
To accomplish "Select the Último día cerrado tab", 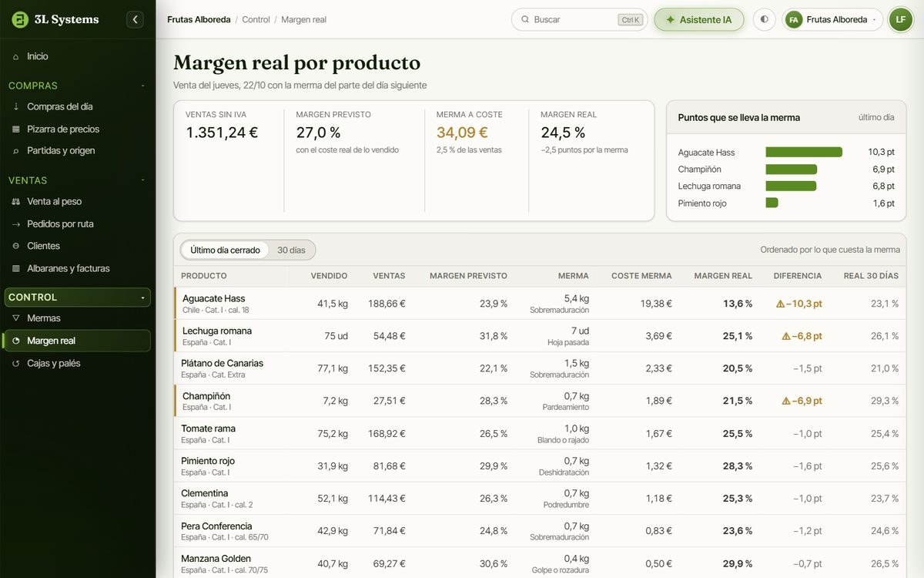I will click(225, 250).
